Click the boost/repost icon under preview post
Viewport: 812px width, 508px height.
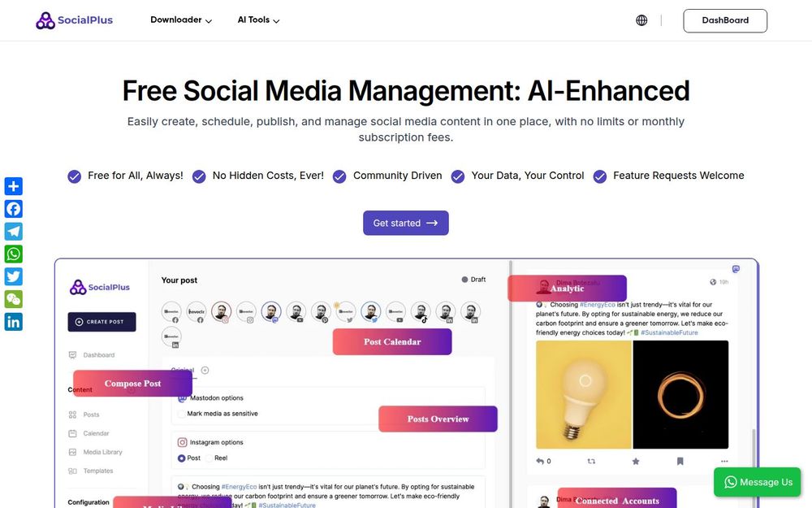pyautogui.click(x=591, y=461)
